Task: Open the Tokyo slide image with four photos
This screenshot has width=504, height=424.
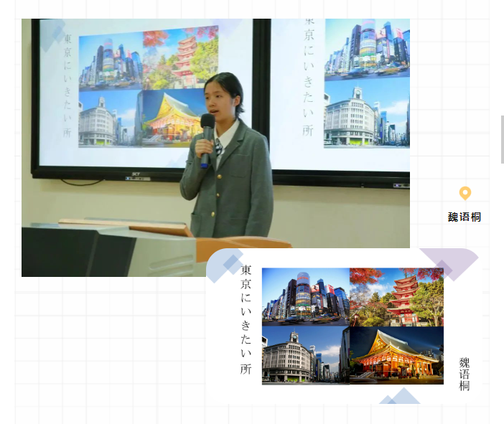Action: tap(344, 326)
